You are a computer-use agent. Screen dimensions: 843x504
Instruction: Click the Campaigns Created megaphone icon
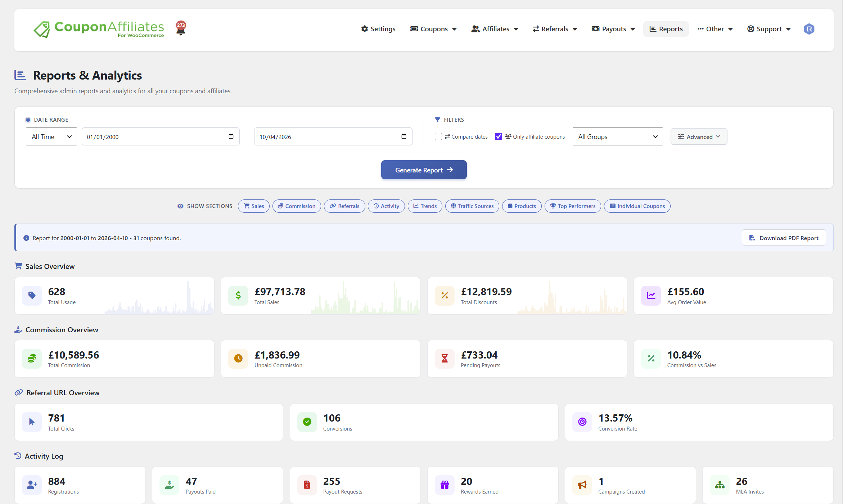(x=582, y=485)
